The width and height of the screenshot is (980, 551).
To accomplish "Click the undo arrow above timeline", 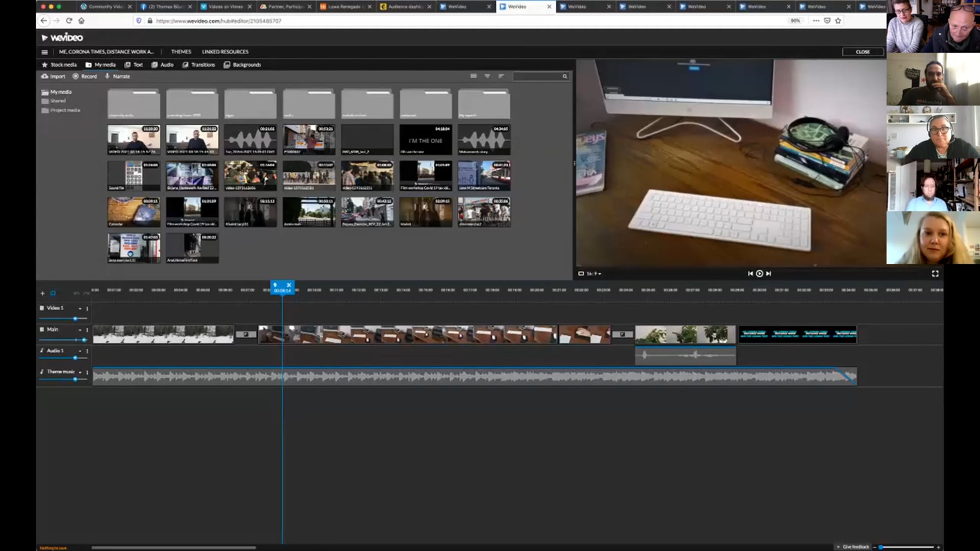I will [x=76, y=293].
